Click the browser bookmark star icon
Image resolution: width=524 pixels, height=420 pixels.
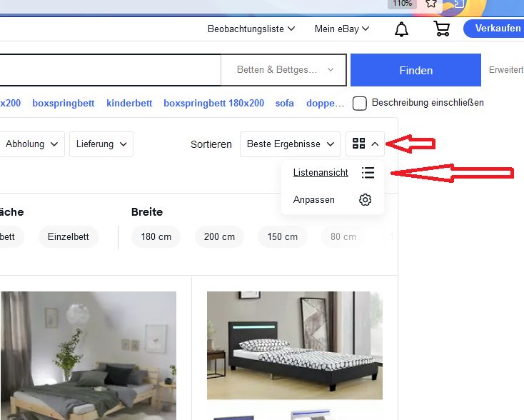click(430, 4)
